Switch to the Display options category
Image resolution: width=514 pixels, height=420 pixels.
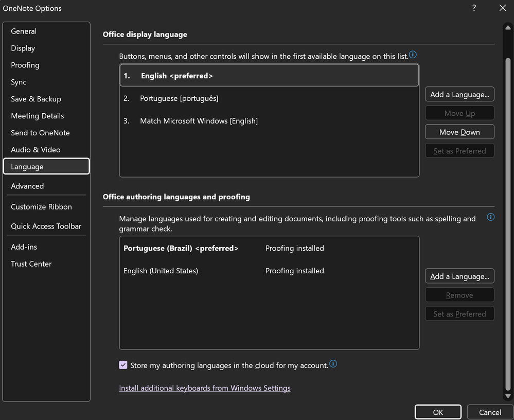(x=46, y=48)
